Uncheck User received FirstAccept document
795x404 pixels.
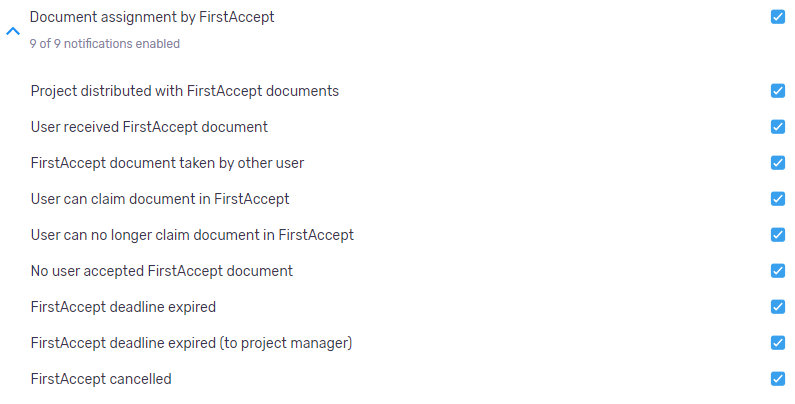tap(778, 127)
